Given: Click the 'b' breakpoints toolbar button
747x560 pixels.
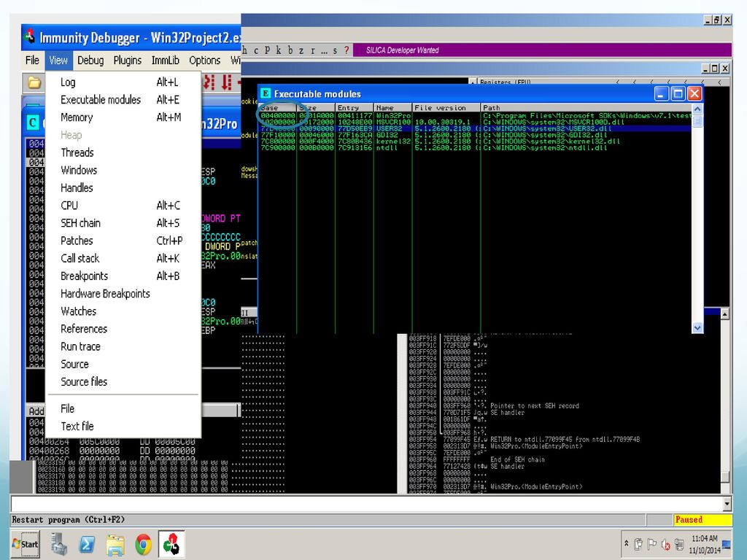Looking at the screenshot, I should point(290,50).
